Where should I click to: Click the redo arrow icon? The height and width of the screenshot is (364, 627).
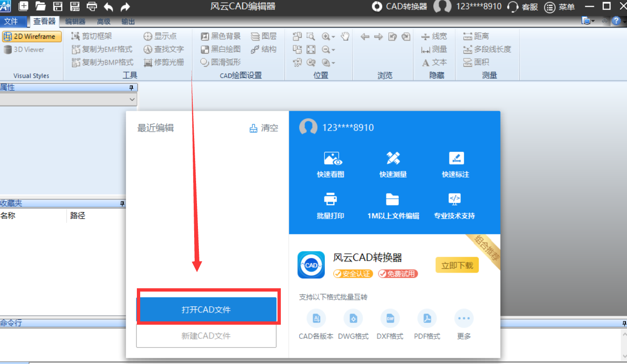coord(125,7)
